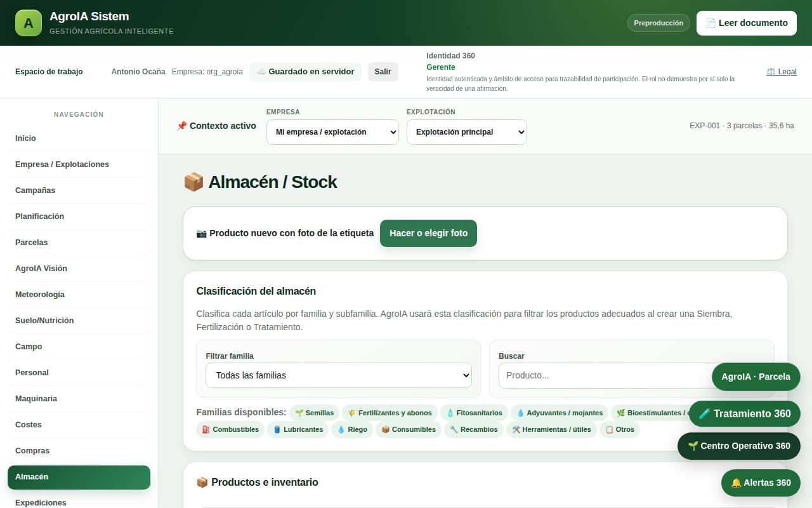The image size is (812, 508).
Task: Go to Meteorología
Action: tap(79, 295)
